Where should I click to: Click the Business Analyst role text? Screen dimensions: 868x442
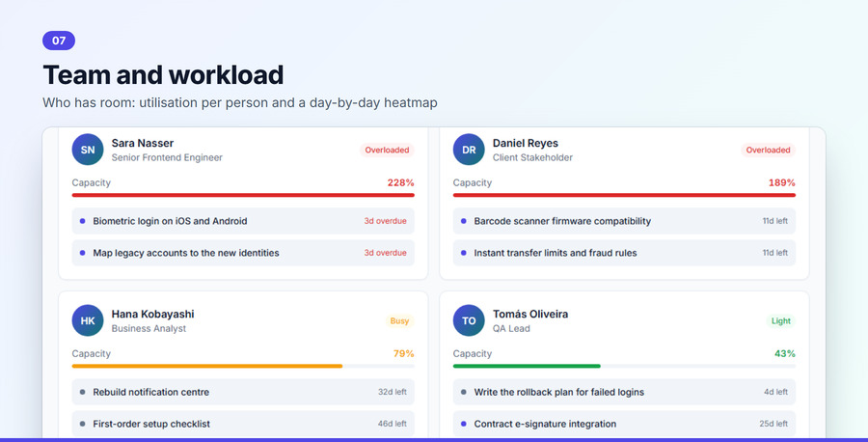(x=149, y=329)
